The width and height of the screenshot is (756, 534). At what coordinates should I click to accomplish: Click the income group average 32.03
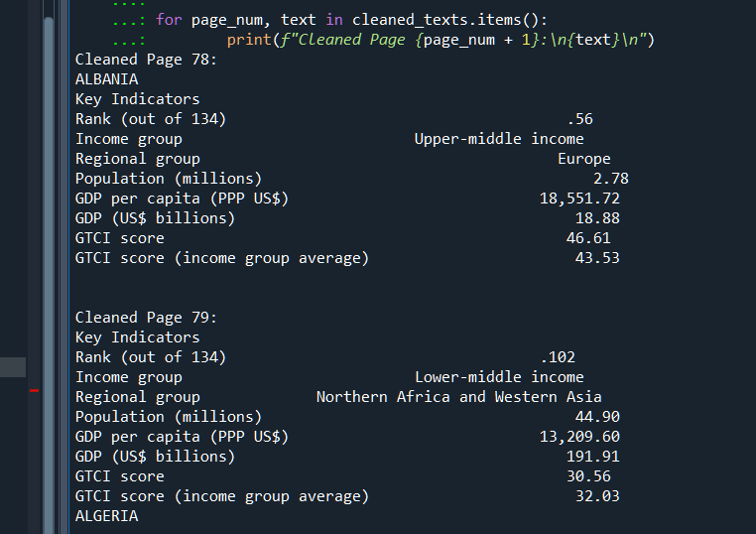597,496
